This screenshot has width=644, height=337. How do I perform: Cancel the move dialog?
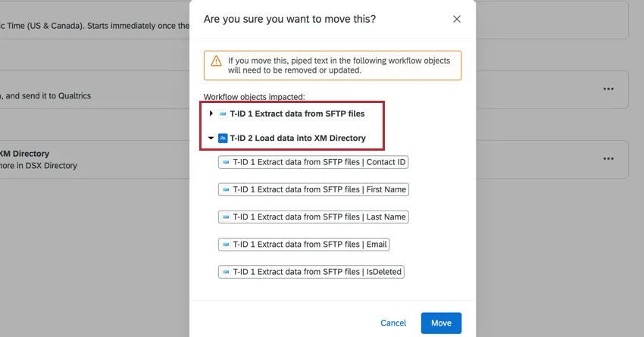[x=393, y=323]
